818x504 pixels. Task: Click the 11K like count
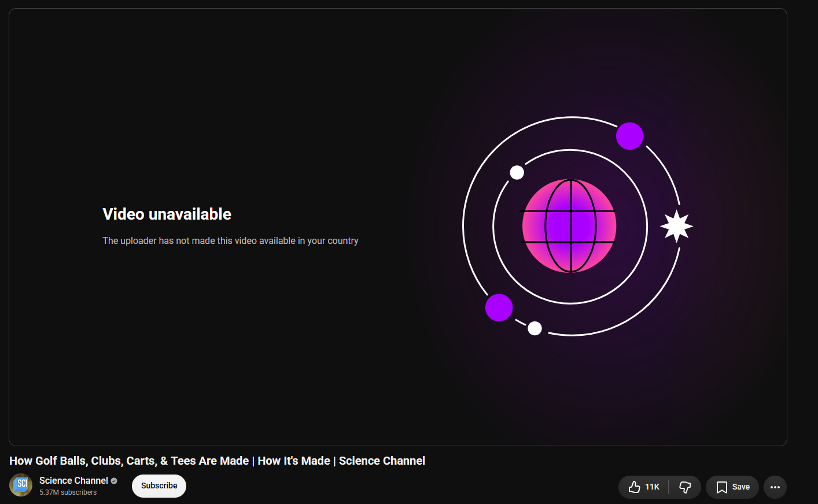point(652,487)
